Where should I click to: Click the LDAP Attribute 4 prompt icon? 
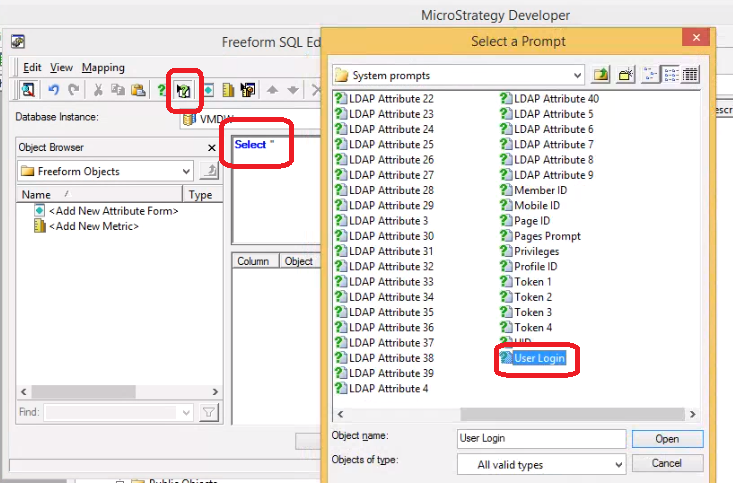(341, 388)
